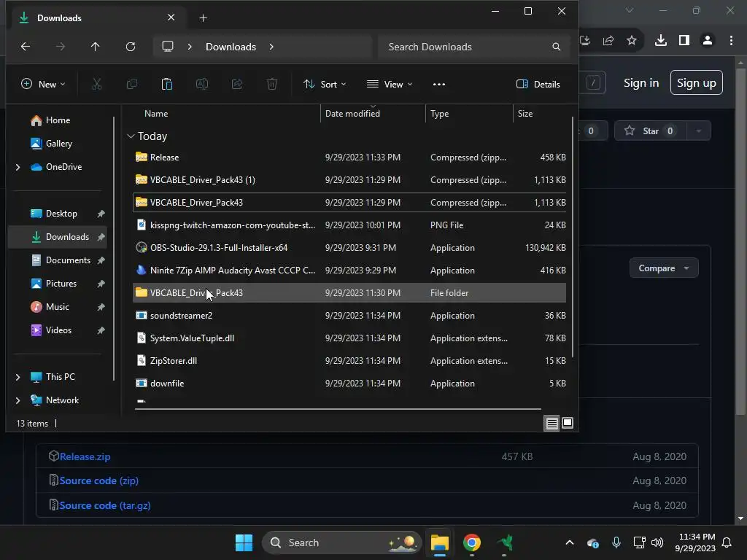Expand OneDrive in navigation pane
Viewport: 747px width, 560px height.
click(18, 167)
